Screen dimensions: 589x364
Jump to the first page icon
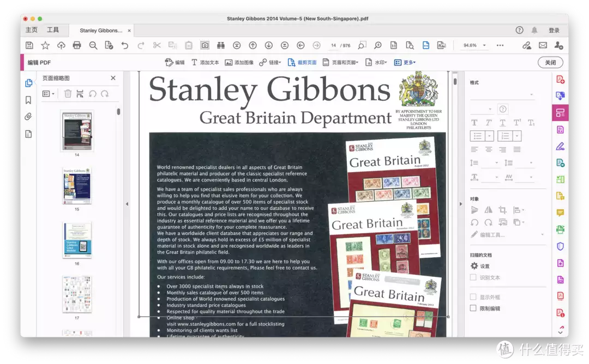point(237,45)
